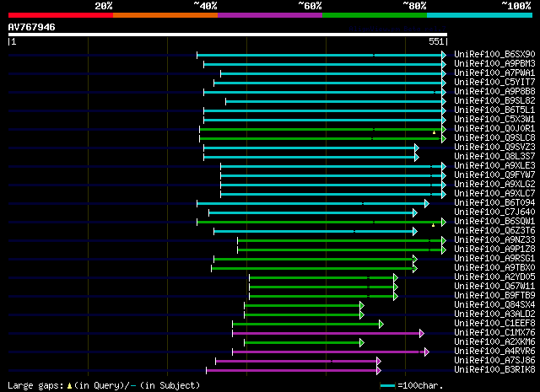Image resolution: width=540 pixels, height=392 pixels.
Task: Click the UniRef100_Q0J0R1 label
Action: click(x=494, y=129)
